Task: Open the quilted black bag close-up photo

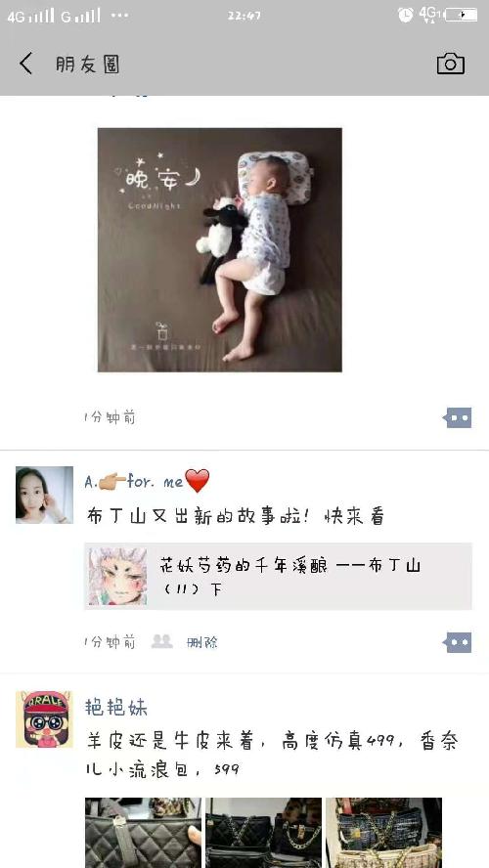Action: coord(144,833)
